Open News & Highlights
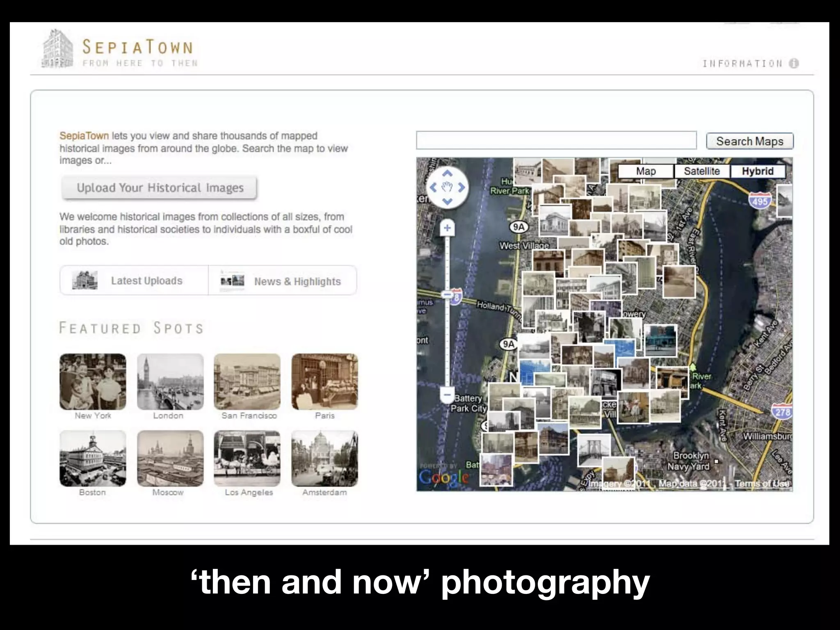The image size is (840, 630). point(283,280)
